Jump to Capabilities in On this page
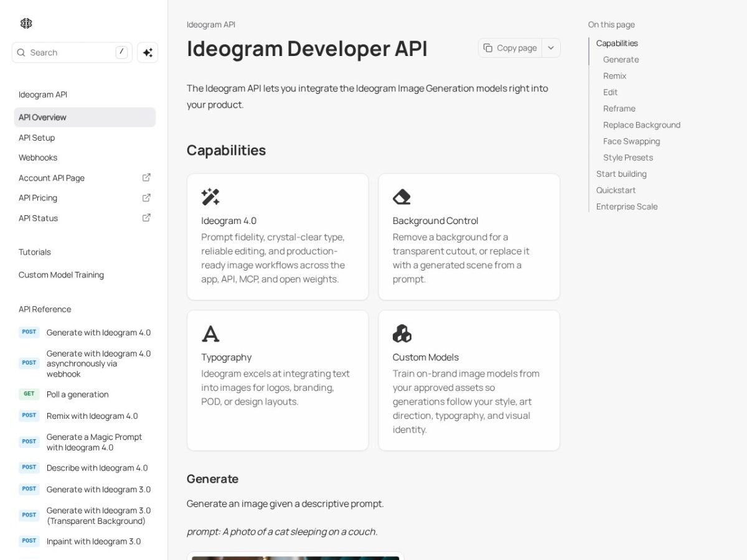This screenshot has height=560, width=747. [x=617, y=43]
